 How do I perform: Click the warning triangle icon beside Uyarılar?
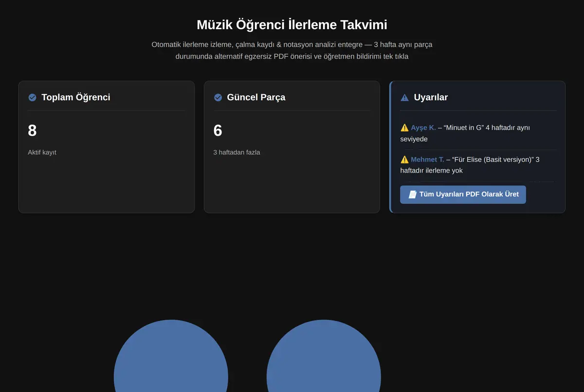404,97
